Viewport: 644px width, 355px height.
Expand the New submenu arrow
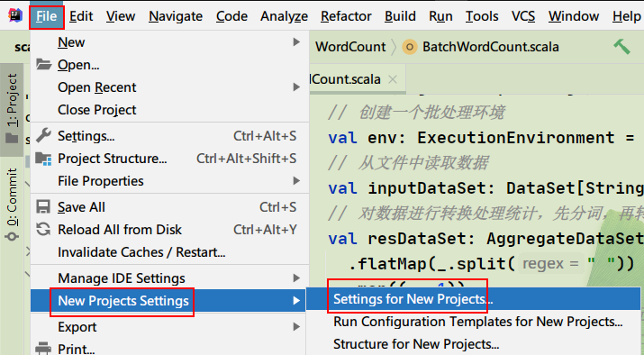(x=295, y=42)
